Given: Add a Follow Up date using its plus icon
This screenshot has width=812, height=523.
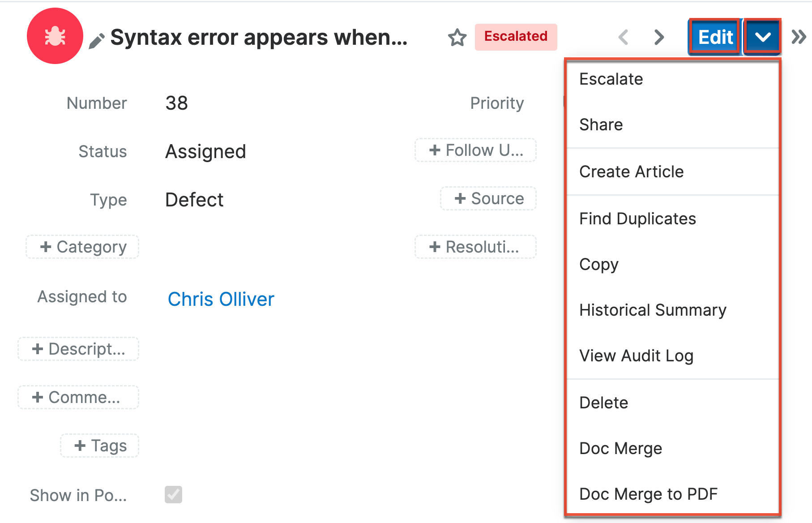Looking at the screenshot, I should point(475,150).
